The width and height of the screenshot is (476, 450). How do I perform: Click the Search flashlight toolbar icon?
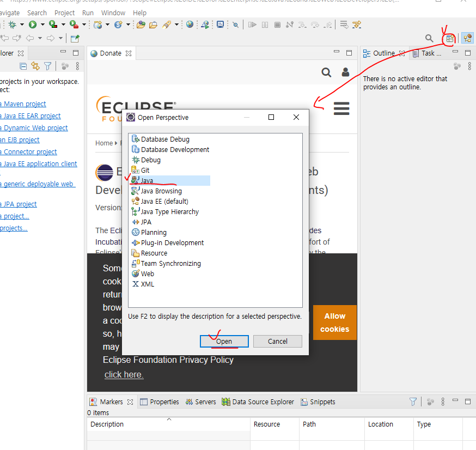[x=166, y=25]
